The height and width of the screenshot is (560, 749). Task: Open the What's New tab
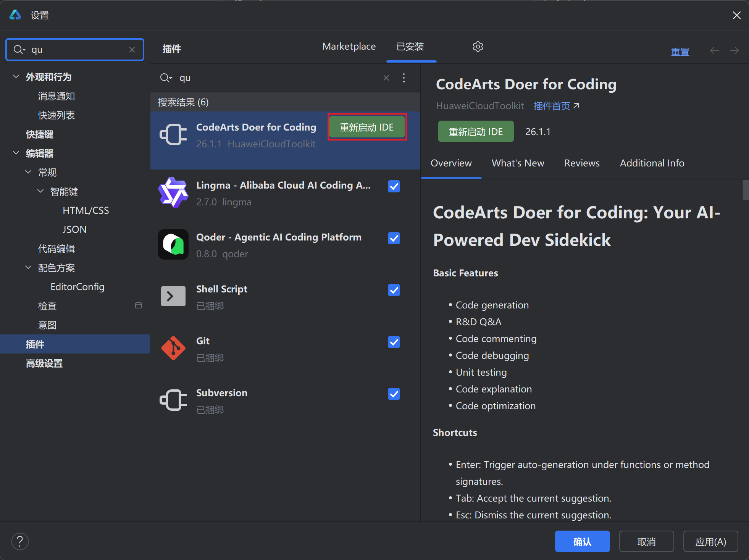tap(518, 163)
